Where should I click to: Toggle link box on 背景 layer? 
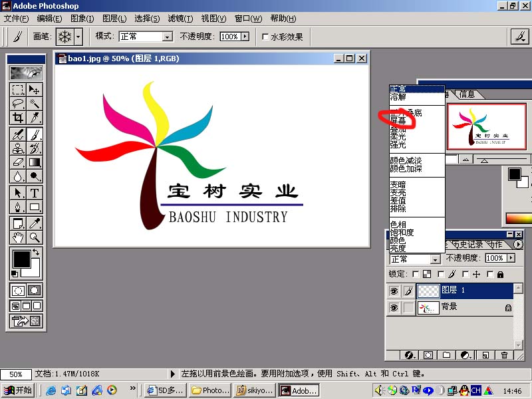click(408, 308)
